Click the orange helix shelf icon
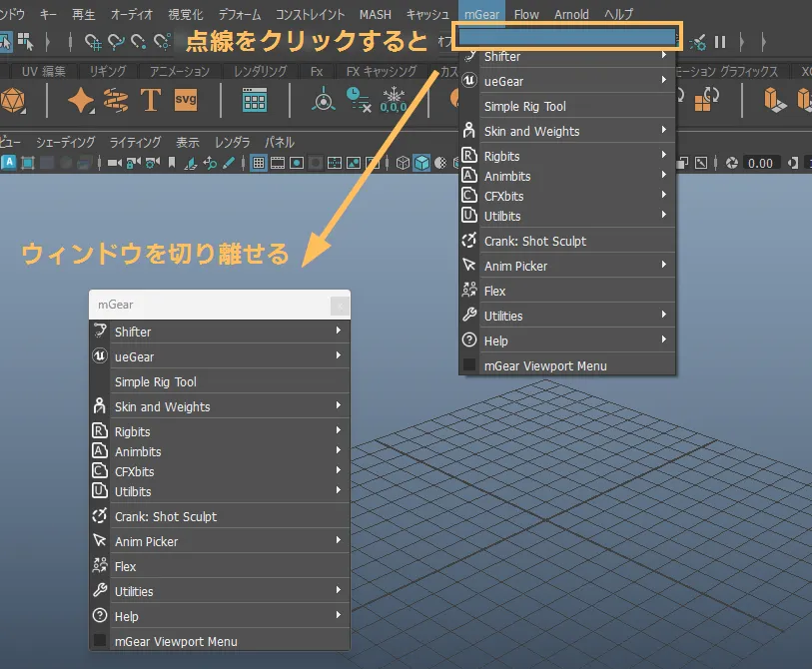The width and height of the screenshot is (812, 669). 116,100
